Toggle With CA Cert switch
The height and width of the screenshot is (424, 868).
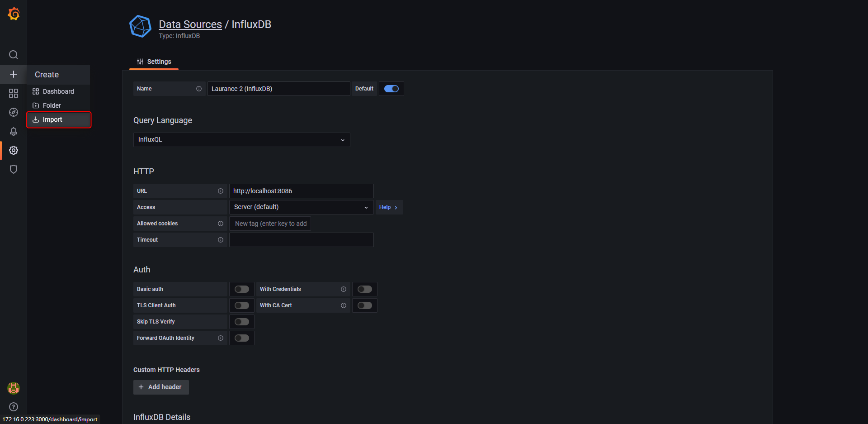pos(365,305)
